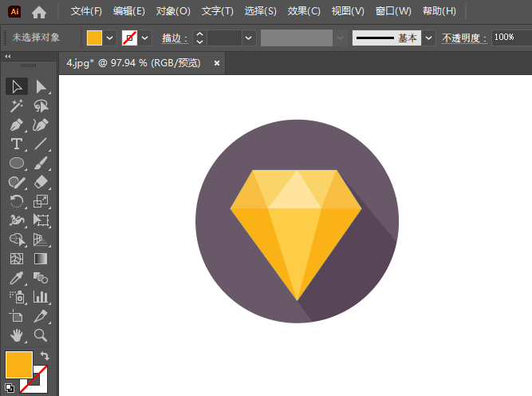Choose the Column Graph tool
The width and height of the screenshot is (532, 396).
(41, 297)
